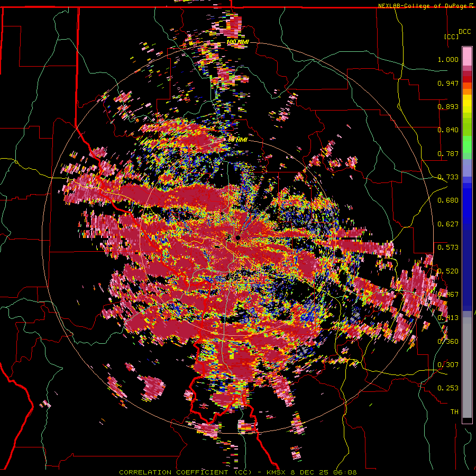Click the DCC label above the color scale
The height and width of the screenshot is (476, 476).
(464, 32)
